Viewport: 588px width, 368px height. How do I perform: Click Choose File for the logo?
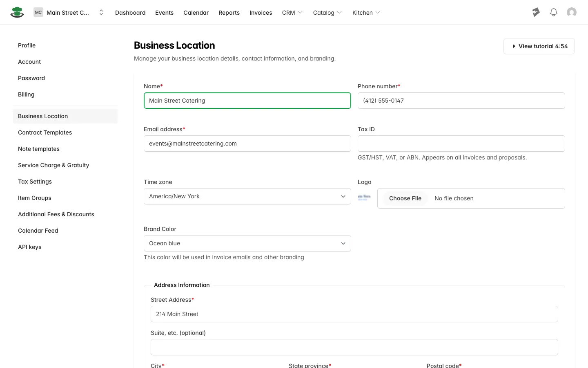tap(405, 198)
